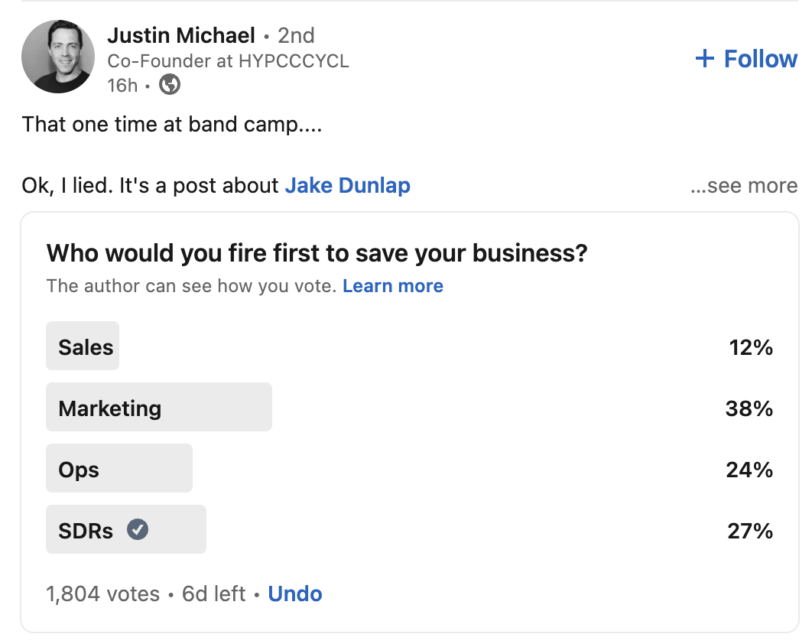
Task: Follow Justin Michael
Action: click(x=745, y=59)
